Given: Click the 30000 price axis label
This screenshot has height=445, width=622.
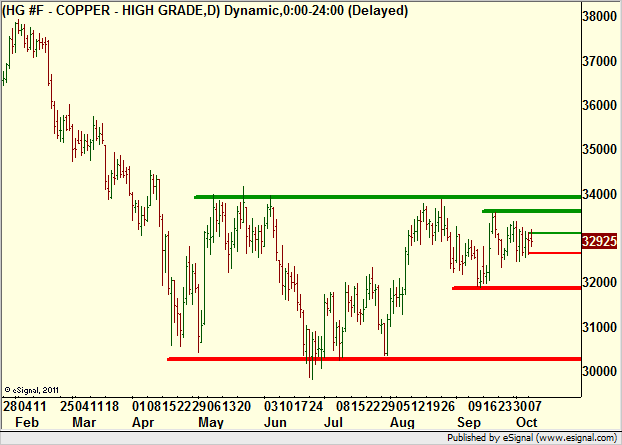Looking at the screenshot, I should click(599, 371).
